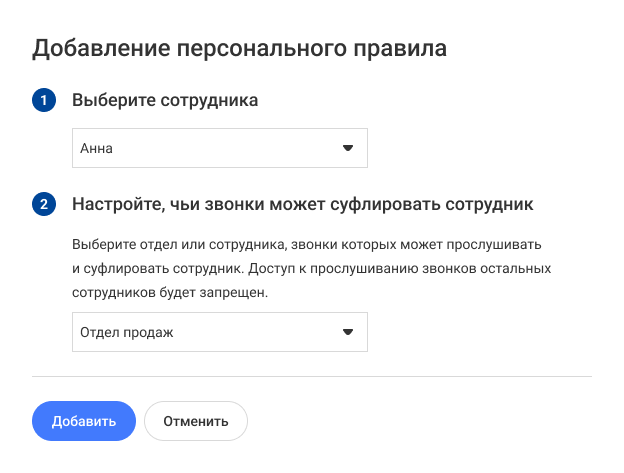Click the arrow icon in the Анна field

point(348,148)
